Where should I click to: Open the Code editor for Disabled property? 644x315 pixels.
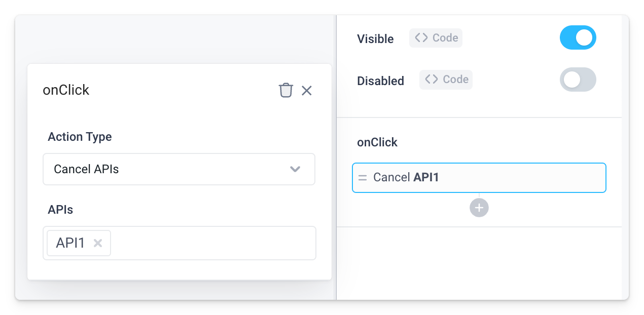(446, 80)
